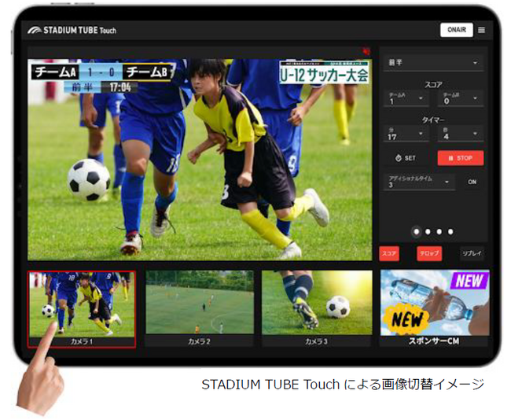Toggle the additional time ON button

pyautogui.click(x=472, y=182)
